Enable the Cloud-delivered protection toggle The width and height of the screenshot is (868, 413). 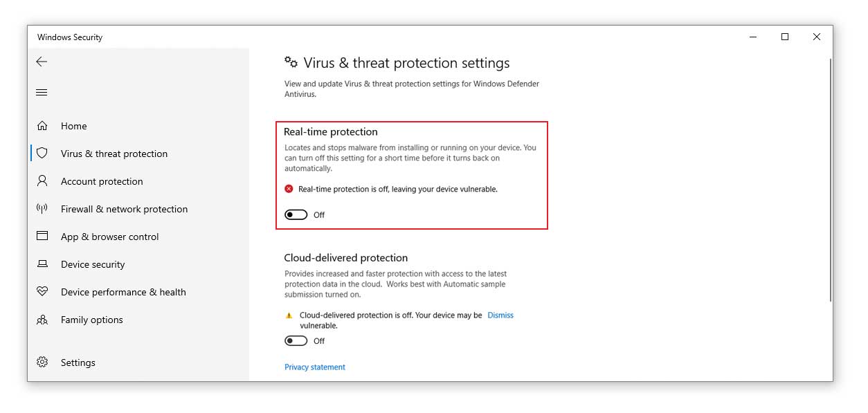(x=296, y=341)
